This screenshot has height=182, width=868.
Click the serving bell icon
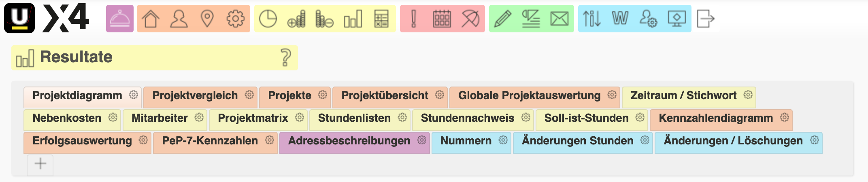point(120,19)
